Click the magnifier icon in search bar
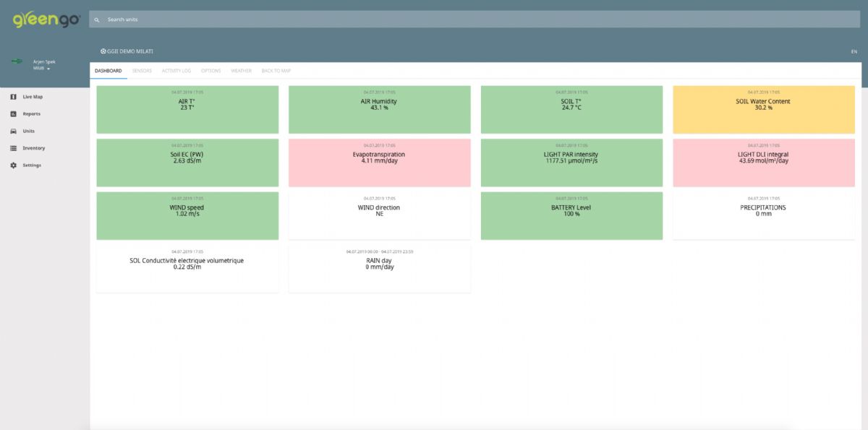 pos(97,20)
